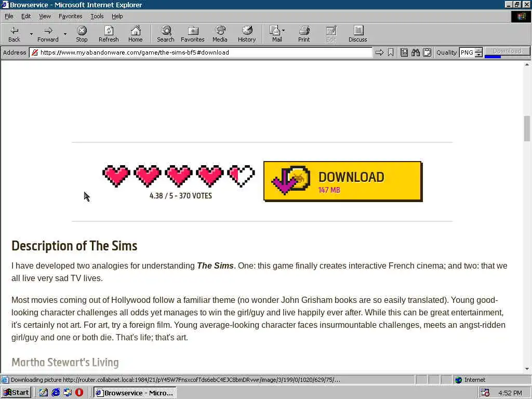
Task: Click the Download button in the toolbar
Action: [x=507, y=51]
